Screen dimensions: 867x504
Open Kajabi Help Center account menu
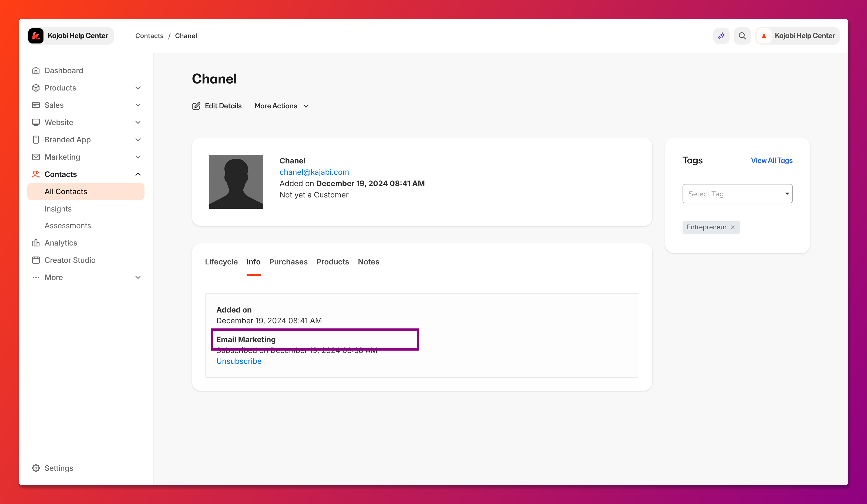pos(798,36)
